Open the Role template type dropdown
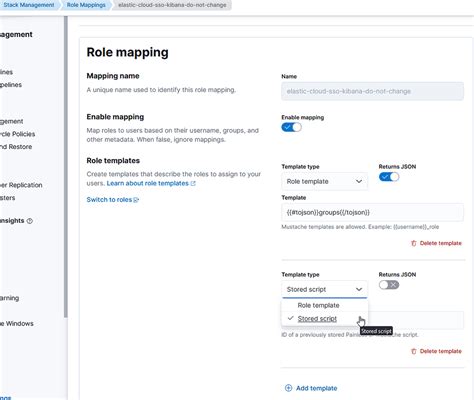 point(325,181)
